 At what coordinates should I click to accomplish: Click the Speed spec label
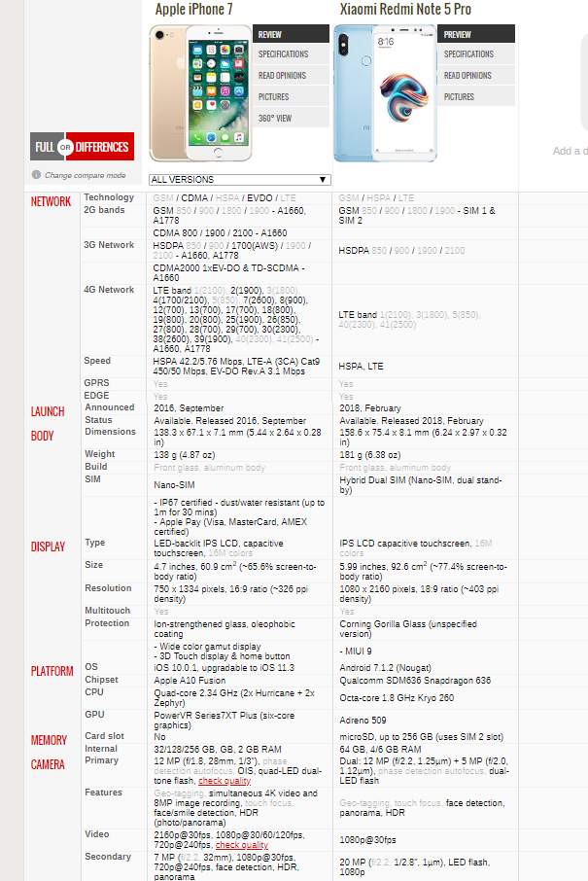click(97, 360)
